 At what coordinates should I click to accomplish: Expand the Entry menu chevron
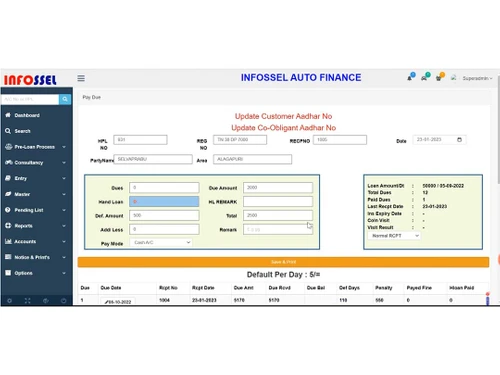click(64, 178)
